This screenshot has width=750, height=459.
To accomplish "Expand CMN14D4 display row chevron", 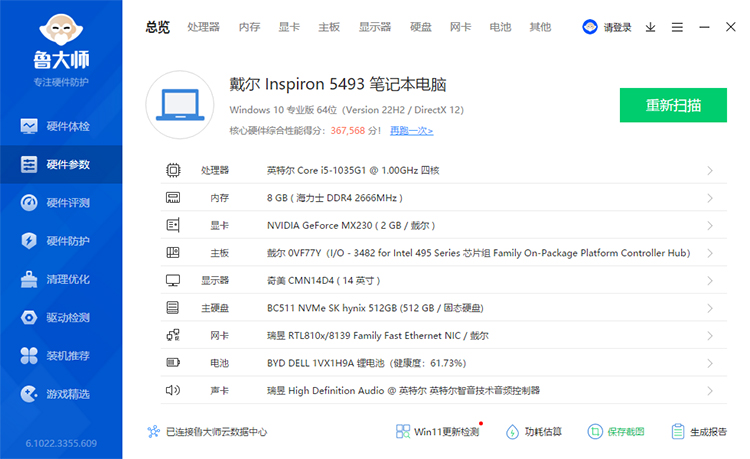I will pyautogui.click(x=710, y=281).
